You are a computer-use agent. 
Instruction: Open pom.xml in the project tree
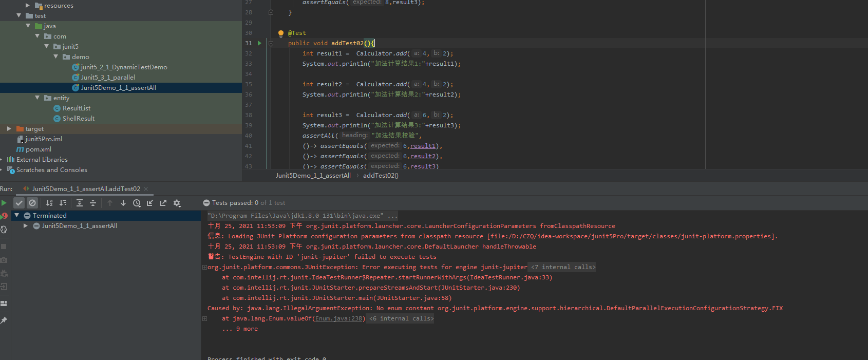click(38, 149)
